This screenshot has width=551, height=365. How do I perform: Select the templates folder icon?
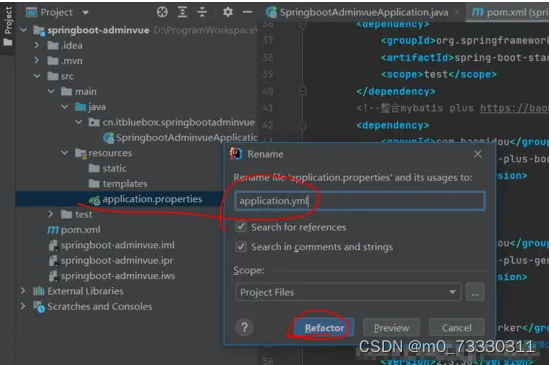click(94, 183)
